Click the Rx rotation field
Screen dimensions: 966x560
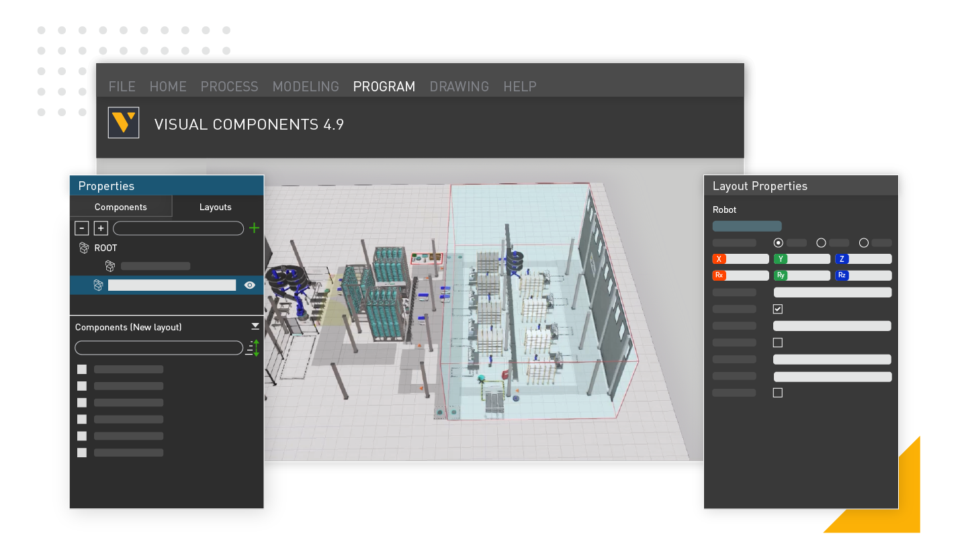(740, 275)
